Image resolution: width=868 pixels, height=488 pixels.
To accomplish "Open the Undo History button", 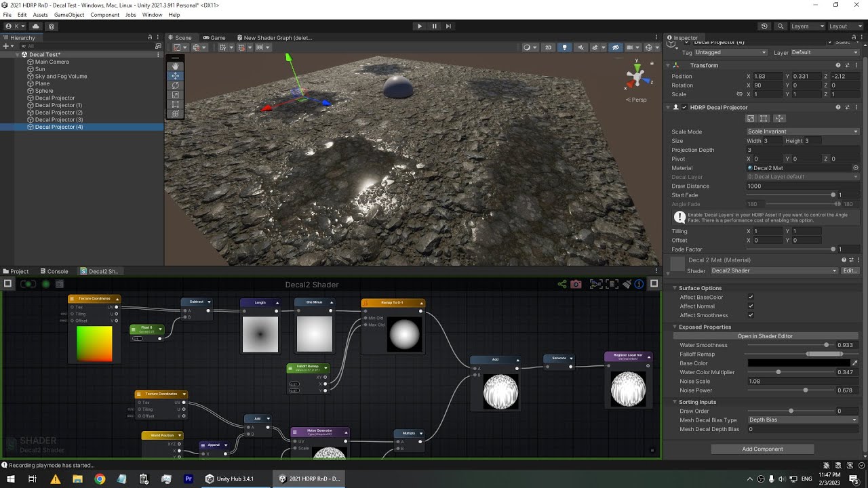I will [x=764, y=26].
